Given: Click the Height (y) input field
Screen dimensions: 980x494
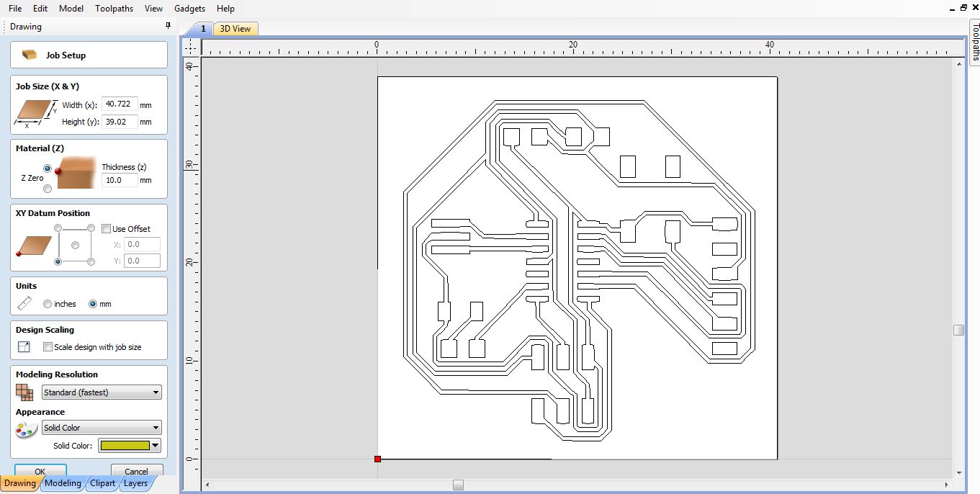Looking at the screenshot, I should 120,122.
